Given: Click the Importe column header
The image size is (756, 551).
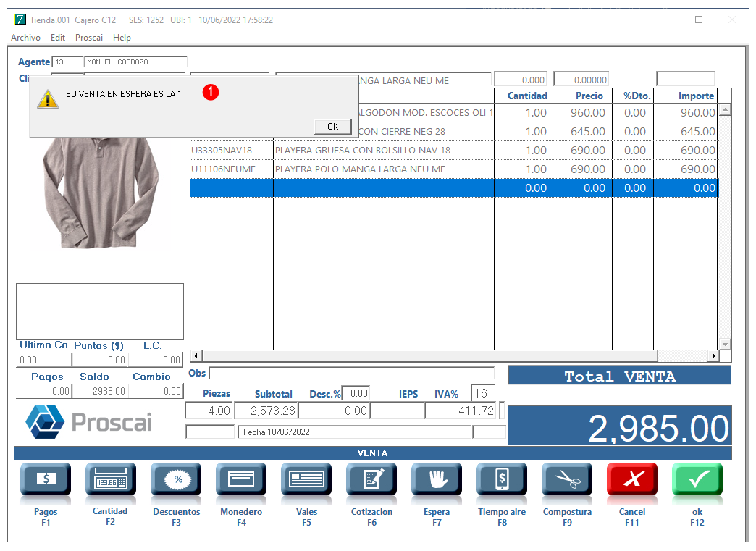Looking at the screenshot, I should [x=696, y=96].
